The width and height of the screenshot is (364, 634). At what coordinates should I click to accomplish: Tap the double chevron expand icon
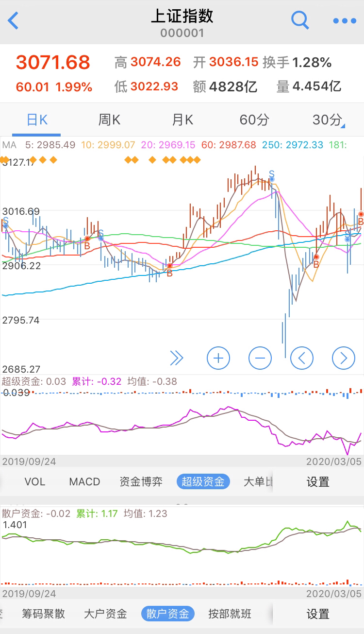click(177, 359)
